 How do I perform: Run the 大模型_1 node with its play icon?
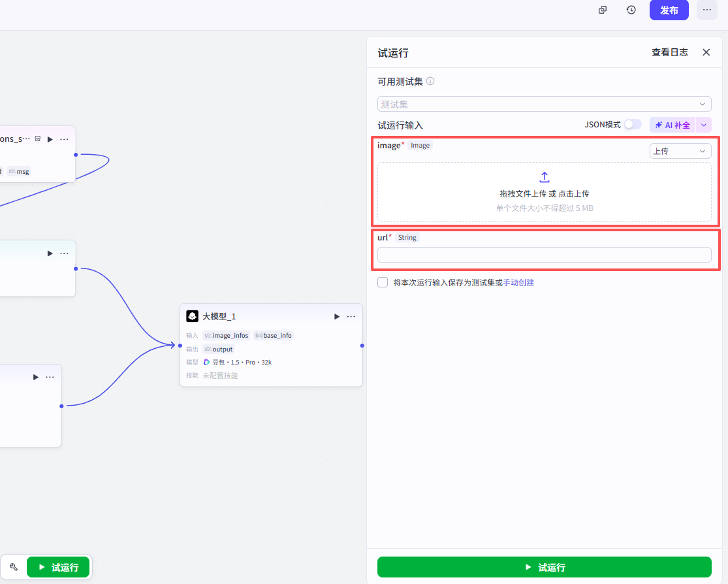coord(337,316)
